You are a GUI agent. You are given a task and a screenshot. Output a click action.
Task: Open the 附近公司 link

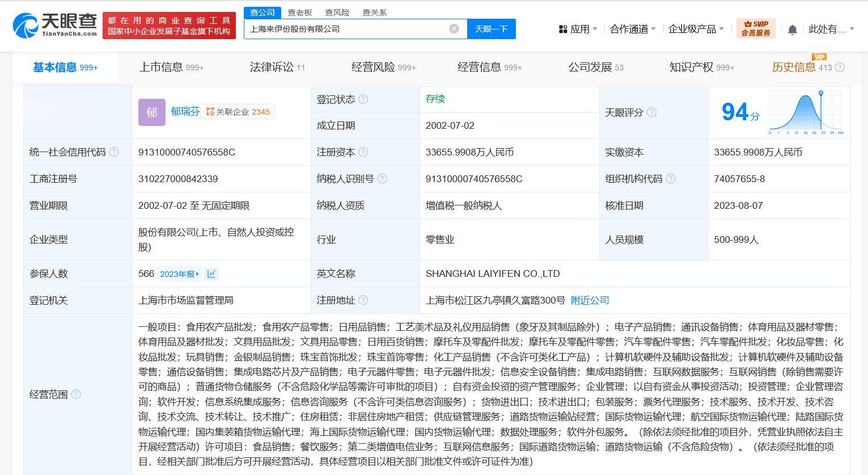coord(590,300)
